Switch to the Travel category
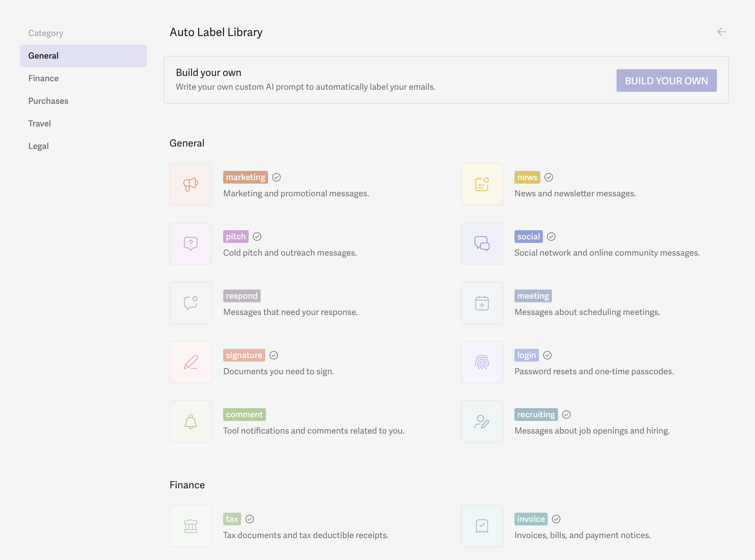The height and width of the screenshot is (560, 755). click(x=40, y=124)
